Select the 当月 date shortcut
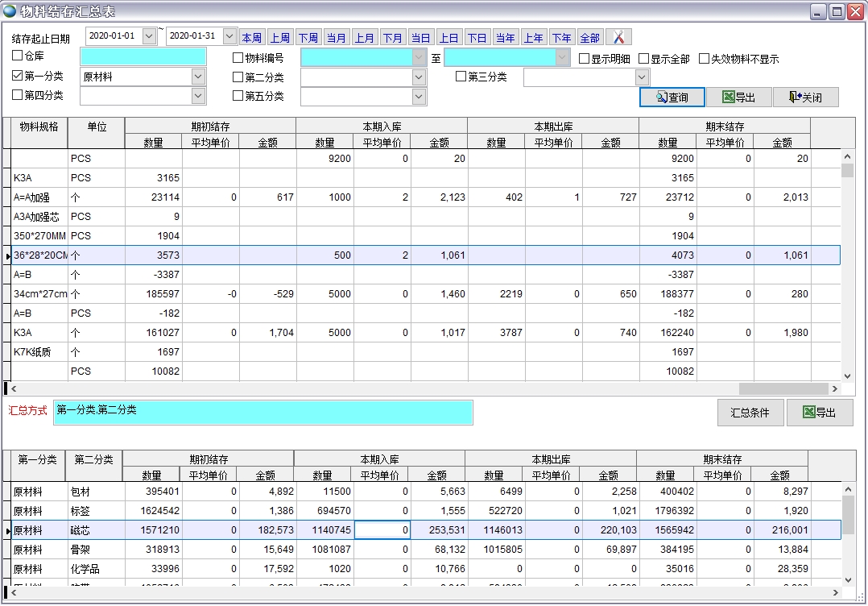This screenshot has width=868, height=606. pyautogui.click(x=336, y=38)
